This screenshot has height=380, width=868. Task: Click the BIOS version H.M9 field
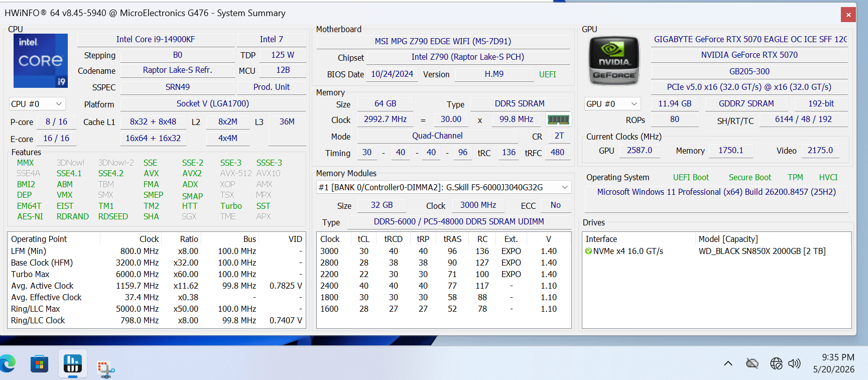click(x=494, y=74)
